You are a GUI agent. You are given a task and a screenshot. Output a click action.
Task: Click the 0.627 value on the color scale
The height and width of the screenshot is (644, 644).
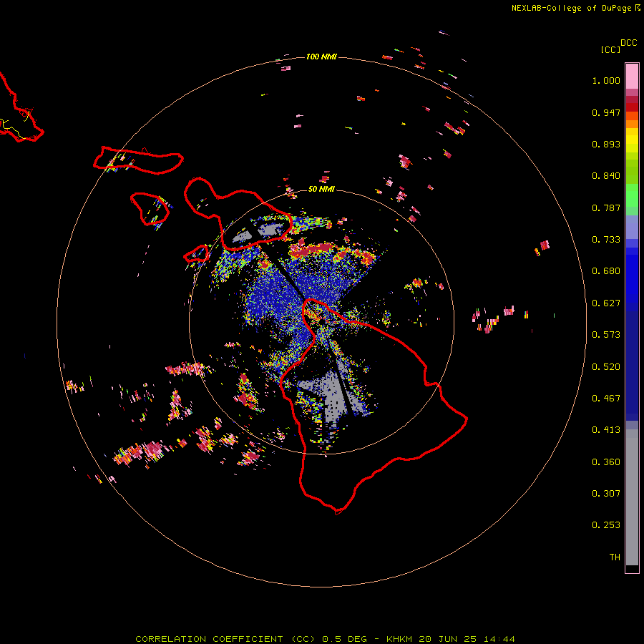(x=606, y=303)
